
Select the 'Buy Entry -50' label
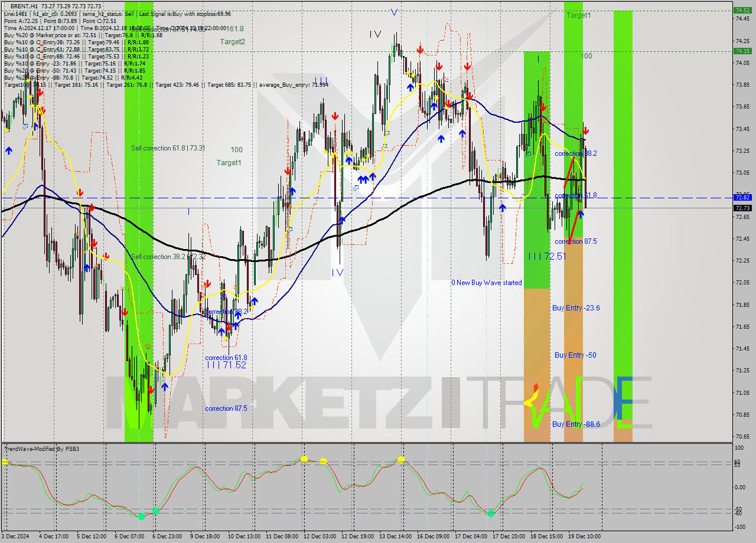click(x=575, y=355)
